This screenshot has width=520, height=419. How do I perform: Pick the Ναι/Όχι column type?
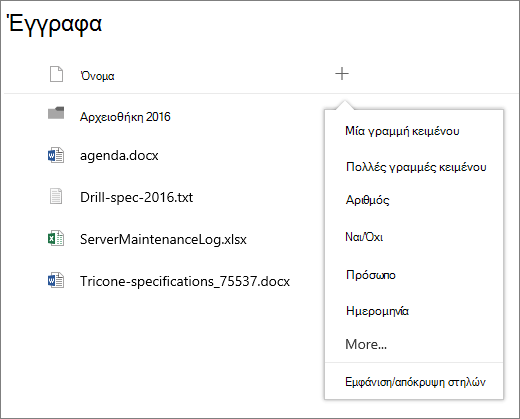(x=364, y=237)
